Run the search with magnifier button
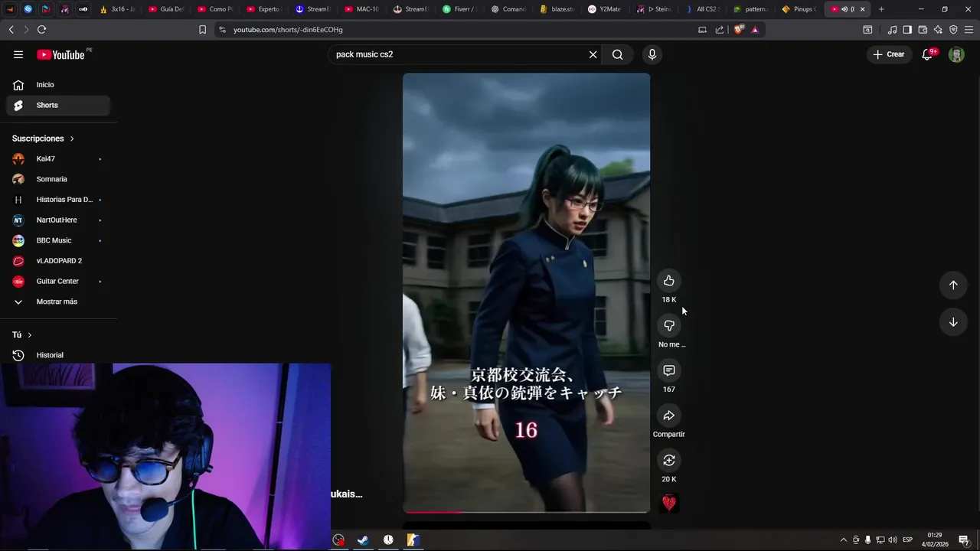 coord(617,54)
